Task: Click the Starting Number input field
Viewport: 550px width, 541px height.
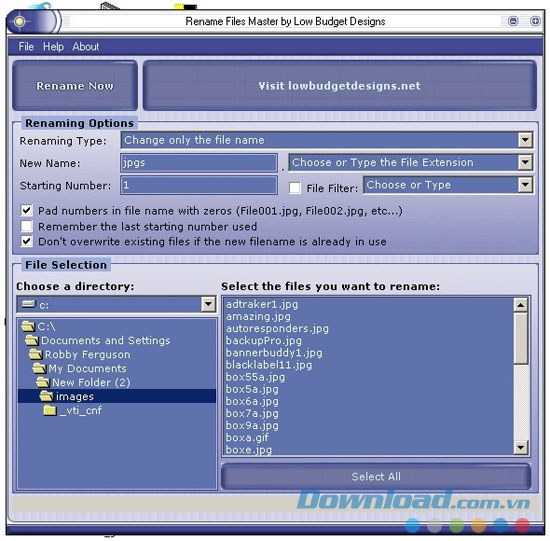Action: point(199,185)
